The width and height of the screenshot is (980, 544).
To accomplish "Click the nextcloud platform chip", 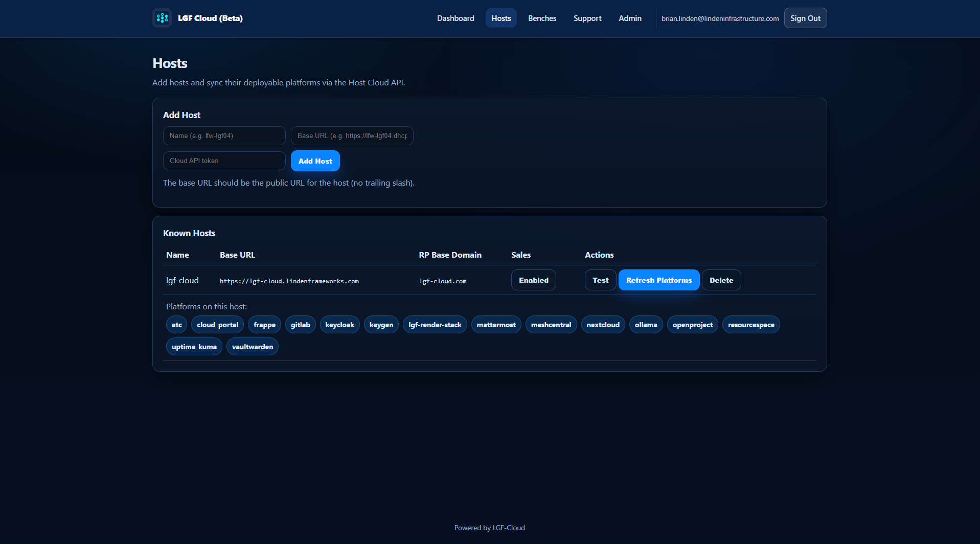I will coord(603,325).
